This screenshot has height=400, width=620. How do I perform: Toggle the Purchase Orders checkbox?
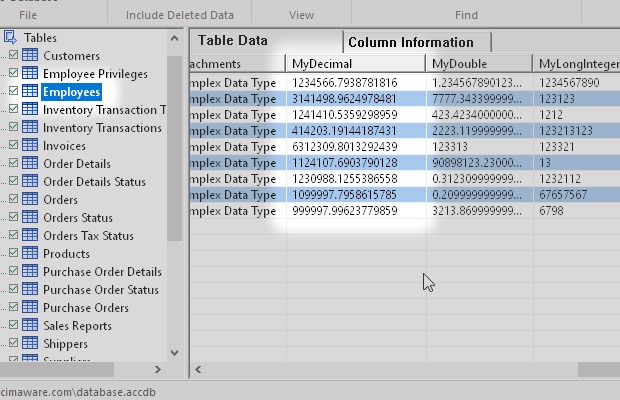pos(13,308)
